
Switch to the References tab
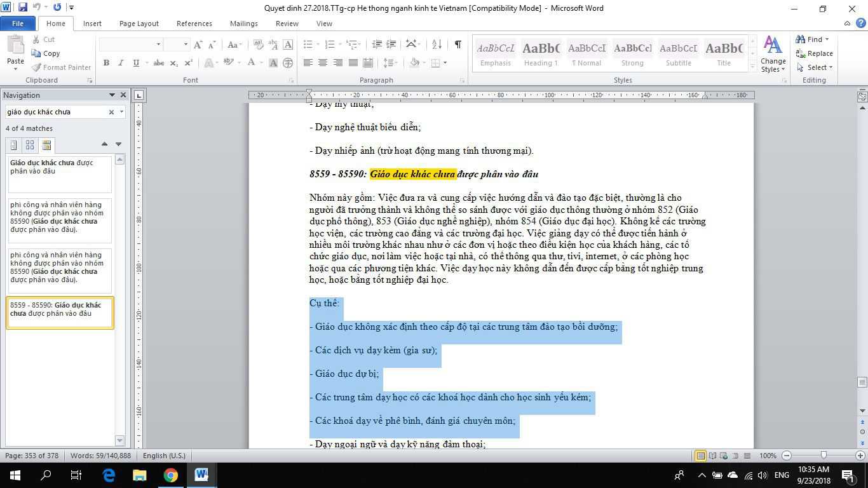pyautogui.click(x=194, y=24)
